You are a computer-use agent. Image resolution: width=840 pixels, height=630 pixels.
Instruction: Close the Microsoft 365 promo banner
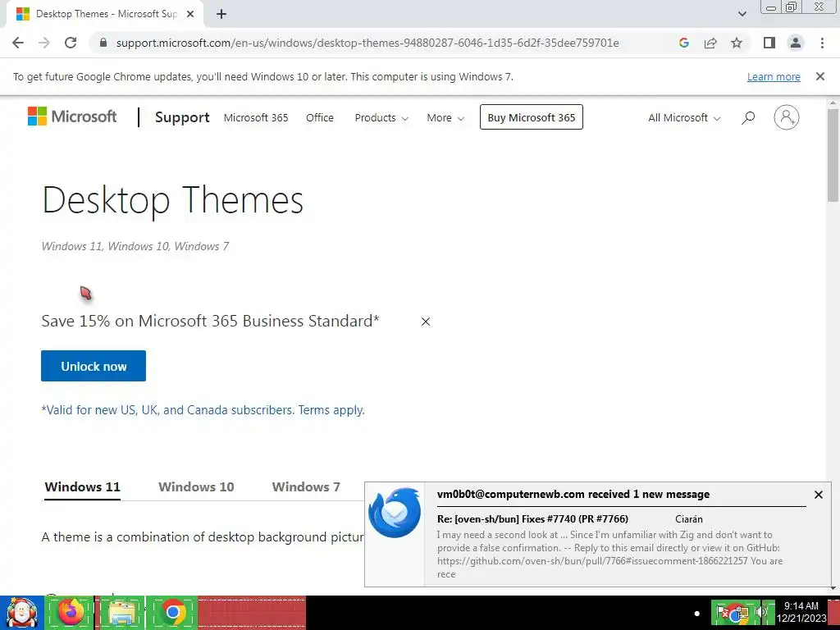426,322
